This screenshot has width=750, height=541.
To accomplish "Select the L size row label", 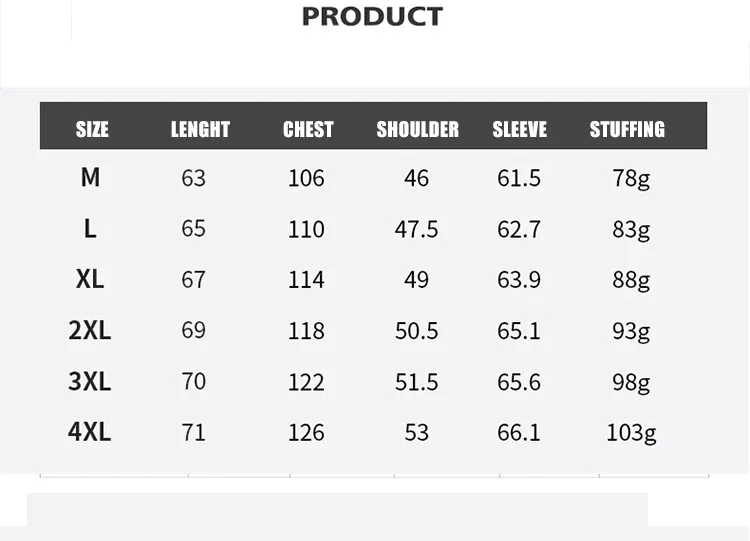I will click(90, 229).
